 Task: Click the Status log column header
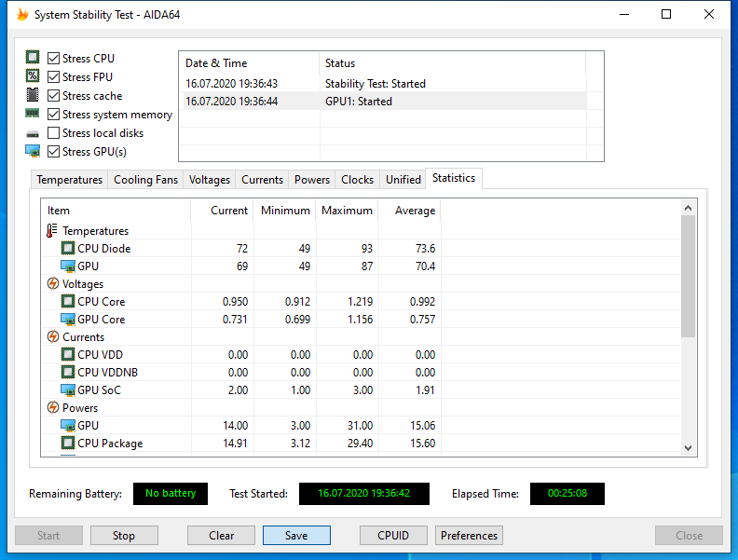452,63
